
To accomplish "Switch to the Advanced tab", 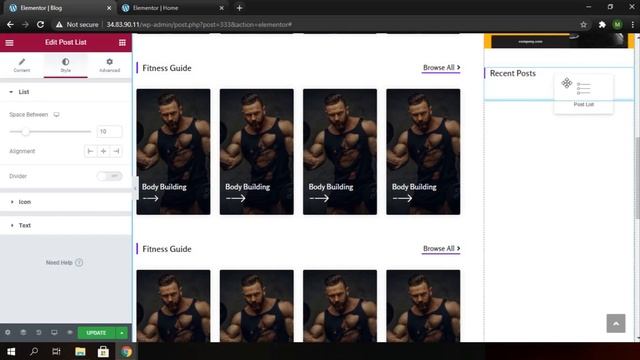I will 109,65.
